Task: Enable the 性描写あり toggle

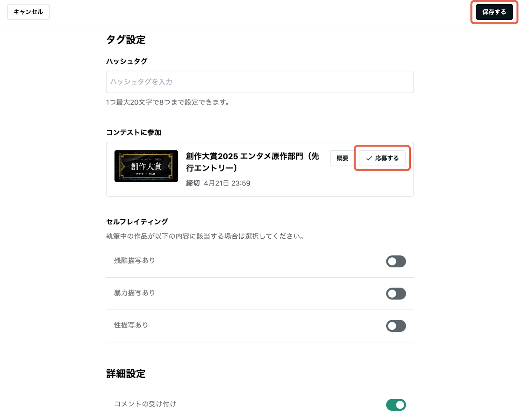Action: pos(396,326)
